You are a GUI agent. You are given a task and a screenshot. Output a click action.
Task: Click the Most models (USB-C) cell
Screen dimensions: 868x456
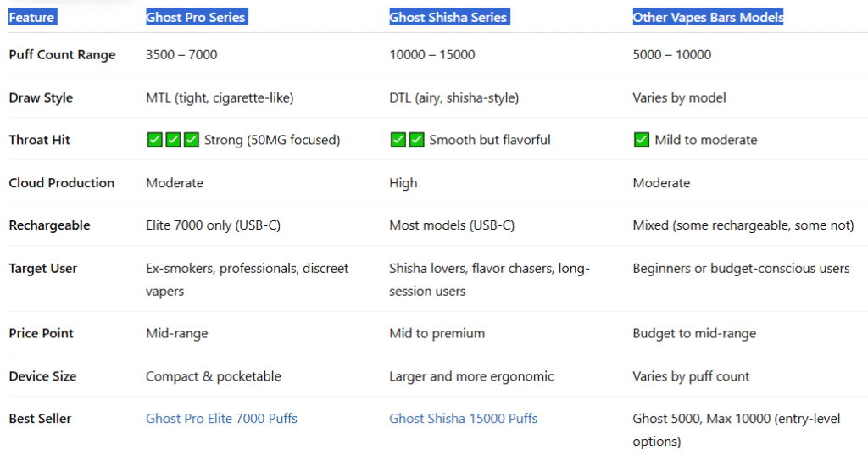[452, 225]
